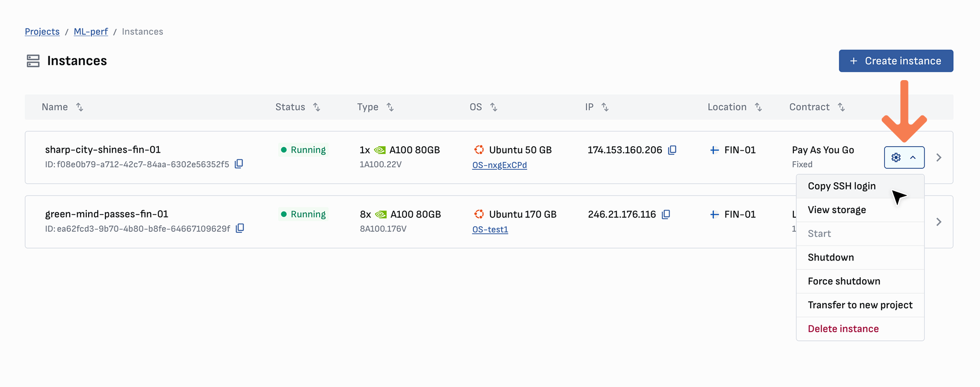Click the Create instance button
This screenshot has width=980, height=387.
tap(896, 61)
